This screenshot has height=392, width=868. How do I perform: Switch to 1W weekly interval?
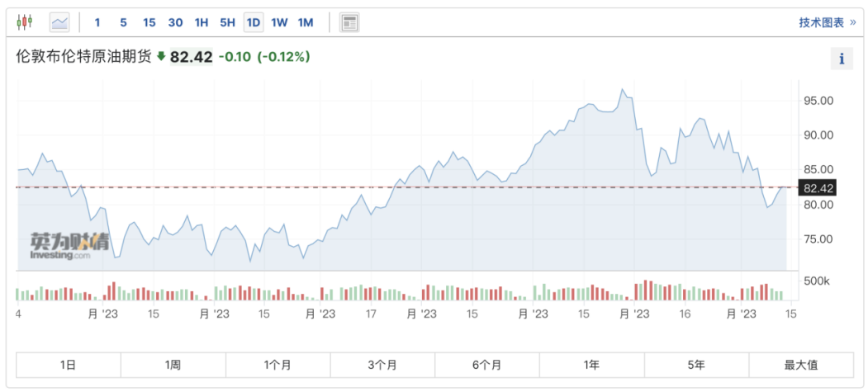(x=279, y=22)
